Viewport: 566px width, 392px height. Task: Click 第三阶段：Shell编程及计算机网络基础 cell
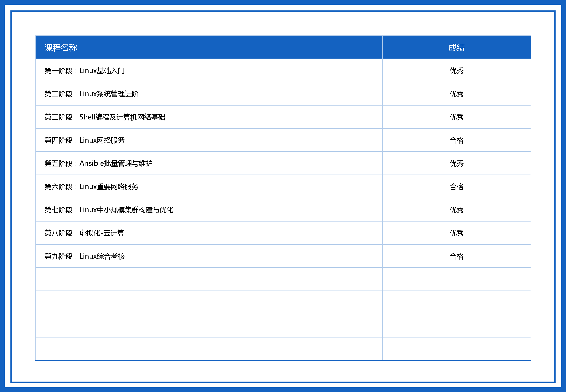click(x=105, y=117)
